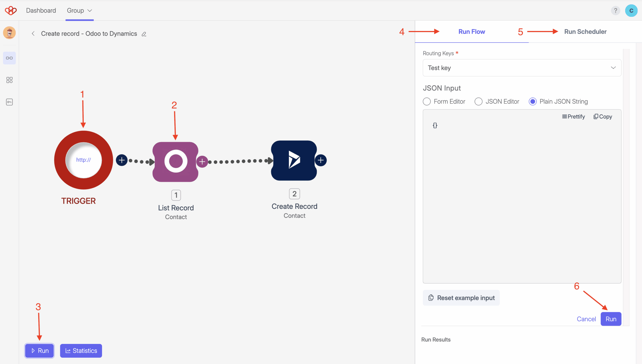Switch to the Run Flow tab
642x364 pixels.
pyautogui.click(x=471, y=32)
